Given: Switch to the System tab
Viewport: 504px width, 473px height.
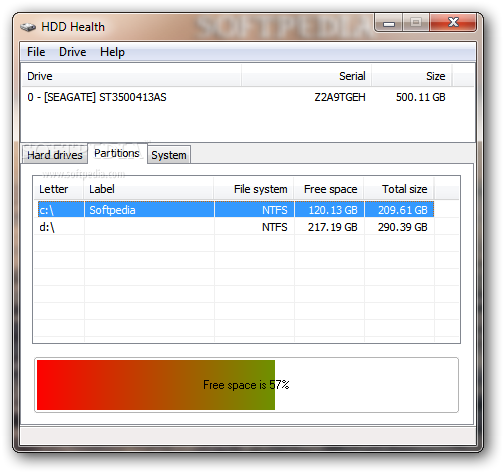Looking at the screenshot, I should (x=169, y=155).
